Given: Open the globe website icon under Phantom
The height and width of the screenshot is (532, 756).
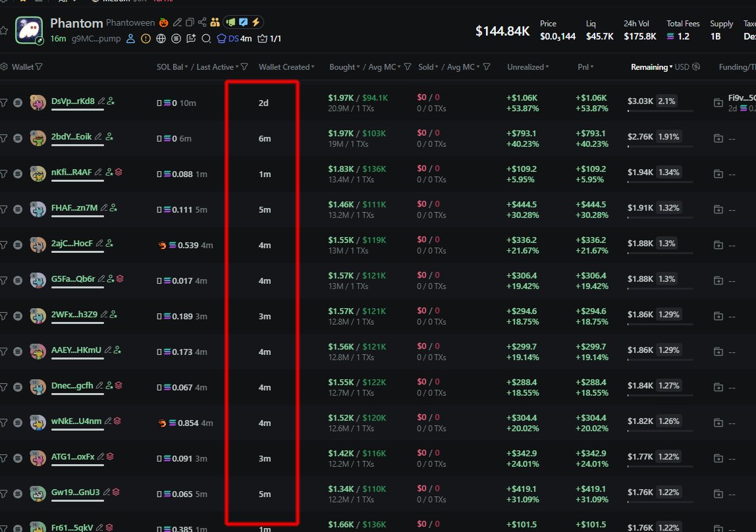Looking at the screenshot, I should coord(161,39).
